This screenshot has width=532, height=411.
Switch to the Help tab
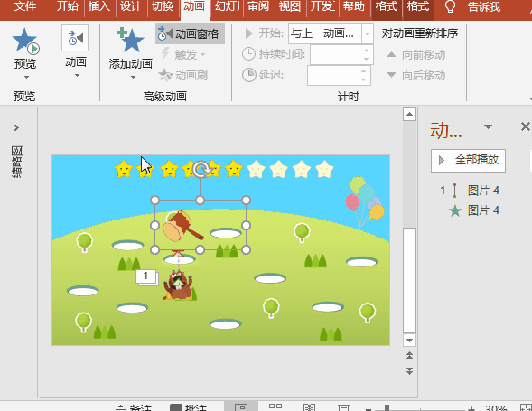click(x=353, y=6)
